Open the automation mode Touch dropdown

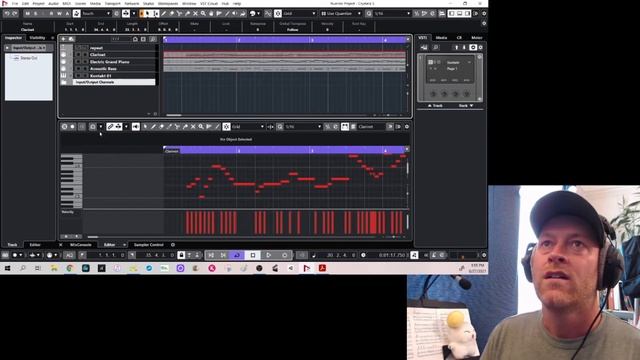click(96, 13)
